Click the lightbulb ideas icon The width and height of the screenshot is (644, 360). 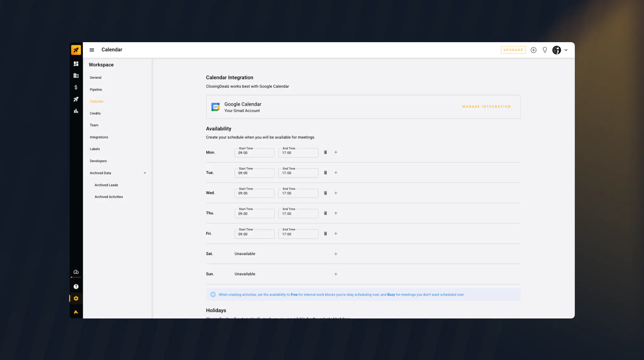(545, 50)
